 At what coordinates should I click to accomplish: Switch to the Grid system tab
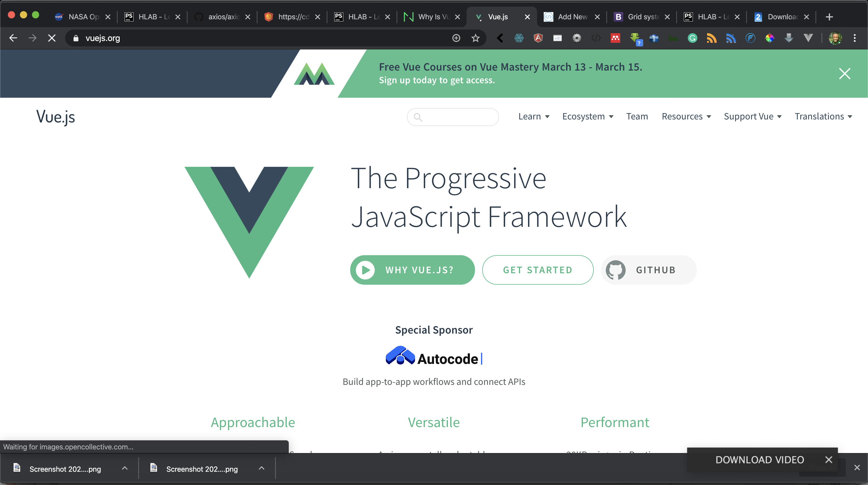coord(642,17)
